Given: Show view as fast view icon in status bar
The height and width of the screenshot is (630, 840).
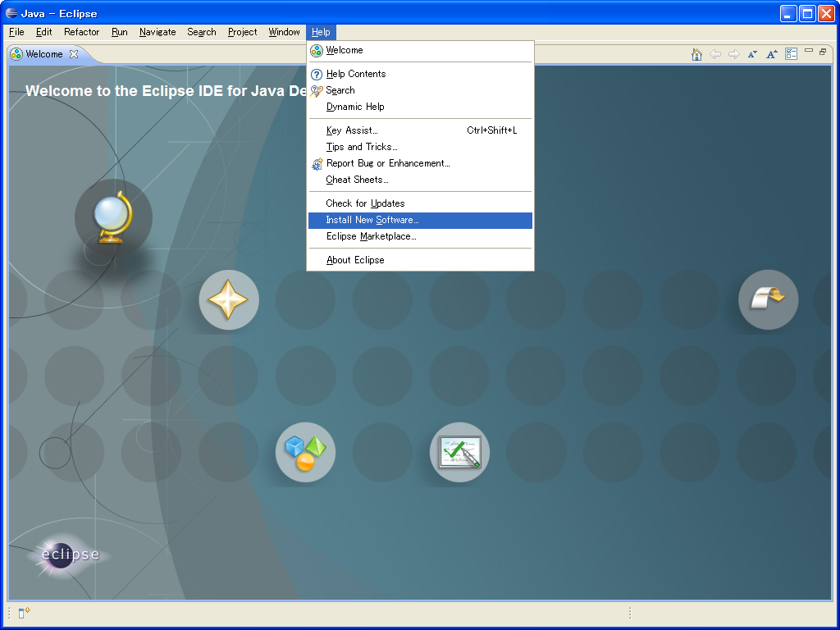Looking at the screenshot, I should point(24,612).
